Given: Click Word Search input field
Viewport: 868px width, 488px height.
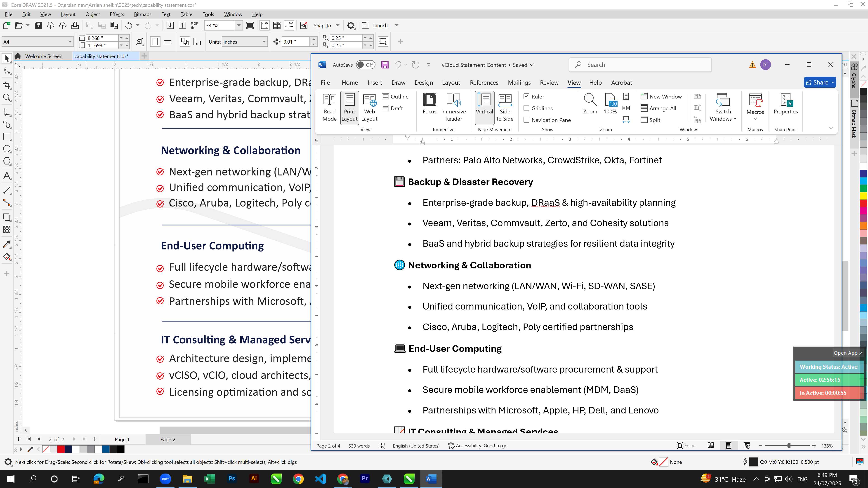Looking at the screenshot, I should click(640, 65).
